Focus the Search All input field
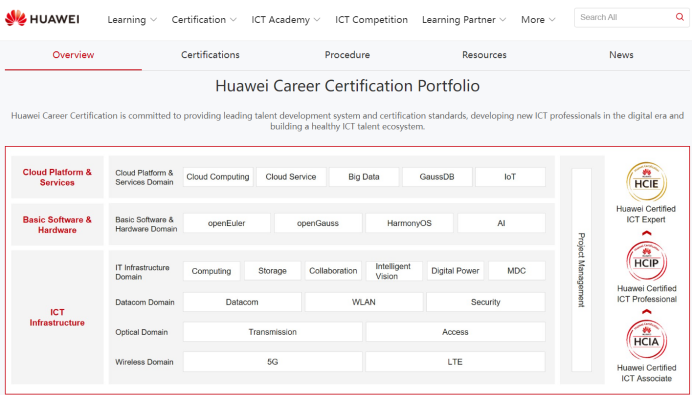 (624, 17)
